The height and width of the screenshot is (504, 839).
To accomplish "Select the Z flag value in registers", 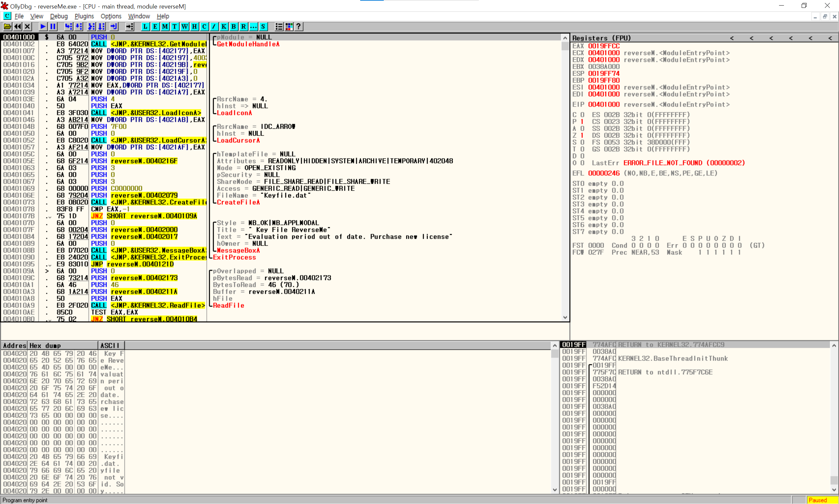I will (x=582, y=135).
